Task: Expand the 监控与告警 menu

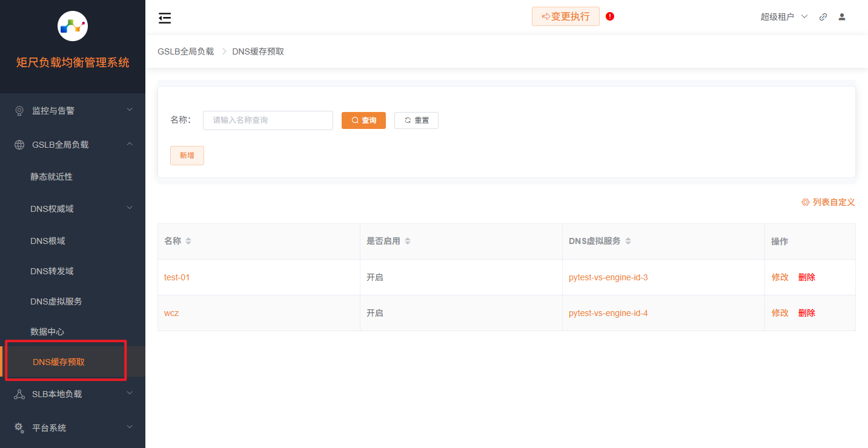Action: [73, 111]
